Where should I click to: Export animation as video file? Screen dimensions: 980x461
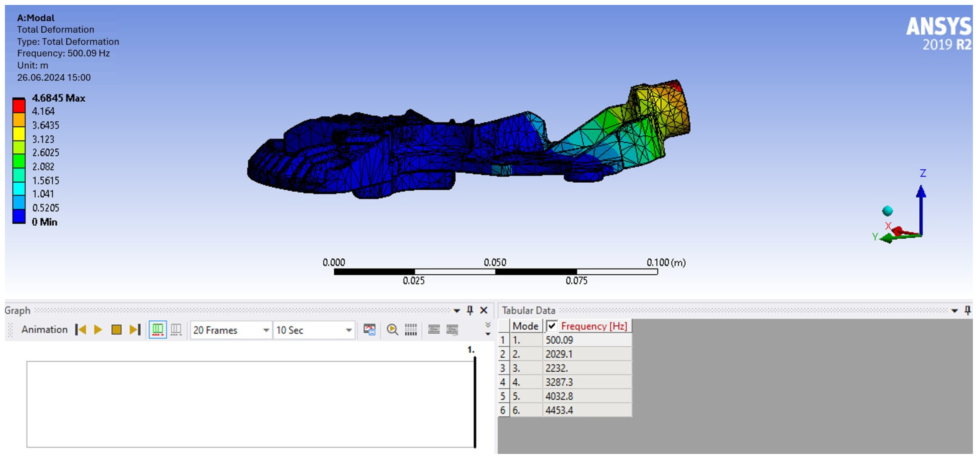point(369,329)
